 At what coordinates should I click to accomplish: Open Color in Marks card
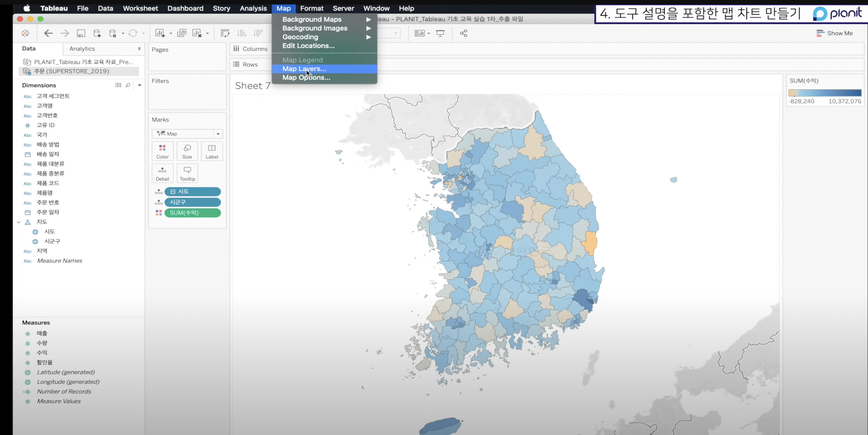coord(163,151)
